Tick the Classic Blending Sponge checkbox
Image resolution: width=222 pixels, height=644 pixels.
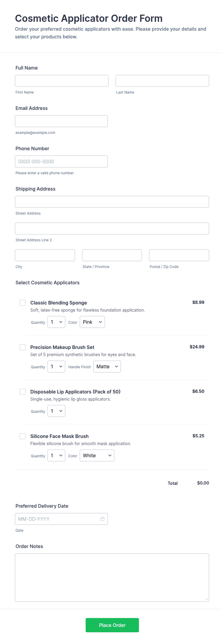(23, 302)
